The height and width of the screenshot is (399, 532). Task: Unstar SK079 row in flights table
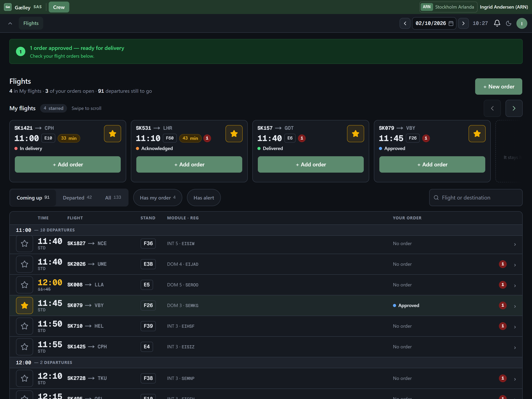25,306
